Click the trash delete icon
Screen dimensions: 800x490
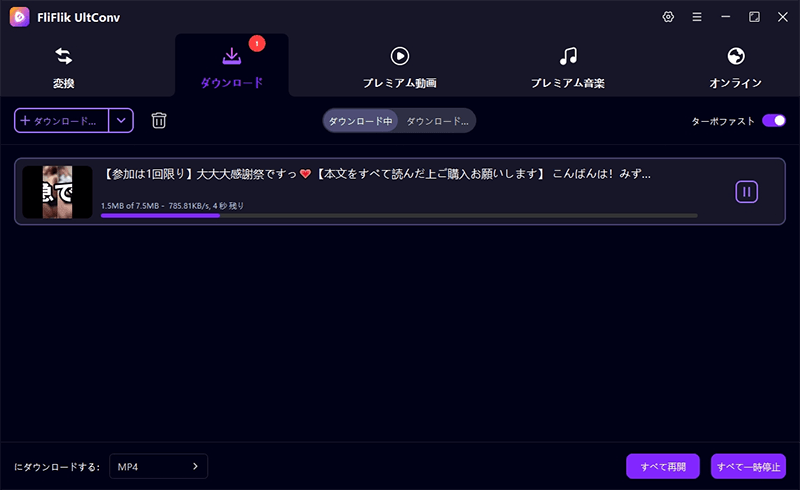click(159, 121)
